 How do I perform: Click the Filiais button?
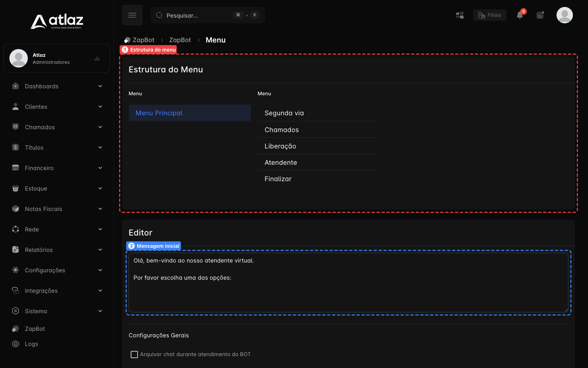[490, 15]
